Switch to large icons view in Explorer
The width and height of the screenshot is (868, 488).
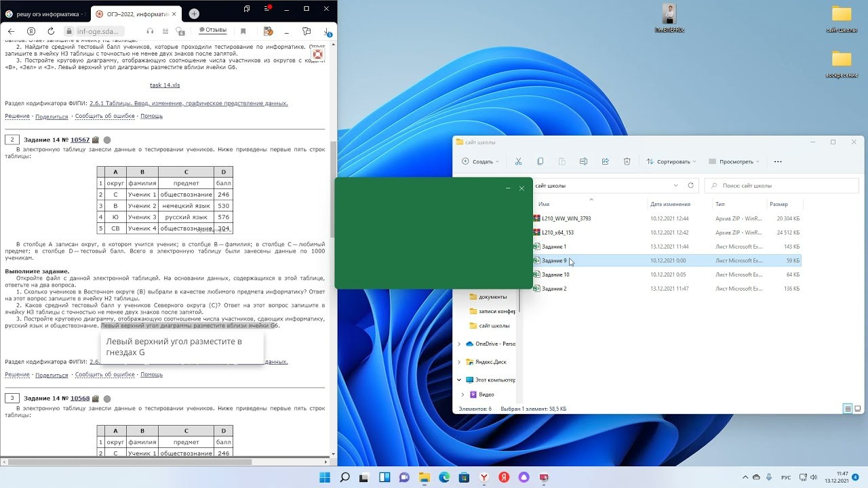[859, 409]
